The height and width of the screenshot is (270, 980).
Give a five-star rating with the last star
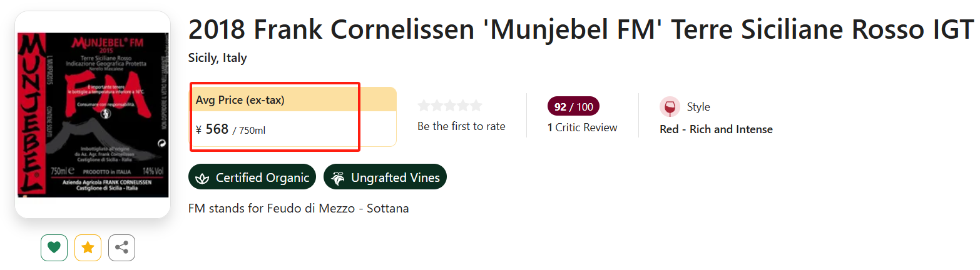pos(476,106)
